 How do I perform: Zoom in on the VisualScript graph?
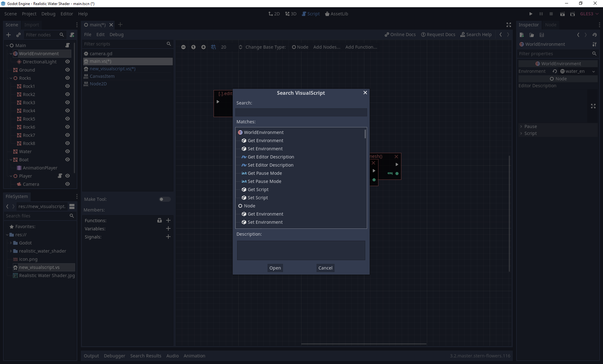coord(203,47)
